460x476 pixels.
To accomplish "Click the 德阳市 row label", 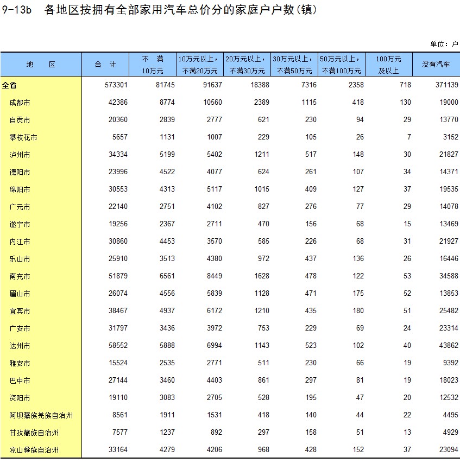I will coord(20,172).
